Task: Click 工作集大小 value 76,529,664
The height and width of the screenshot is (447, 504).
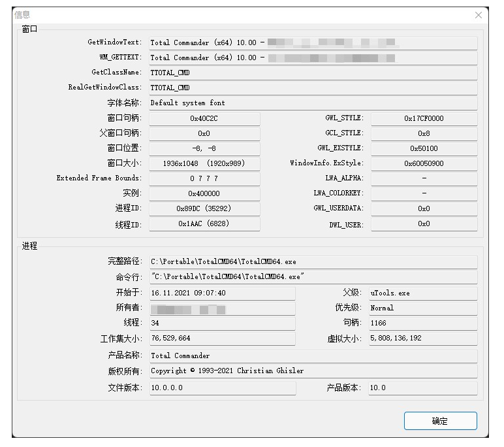Action: (223, 339)
